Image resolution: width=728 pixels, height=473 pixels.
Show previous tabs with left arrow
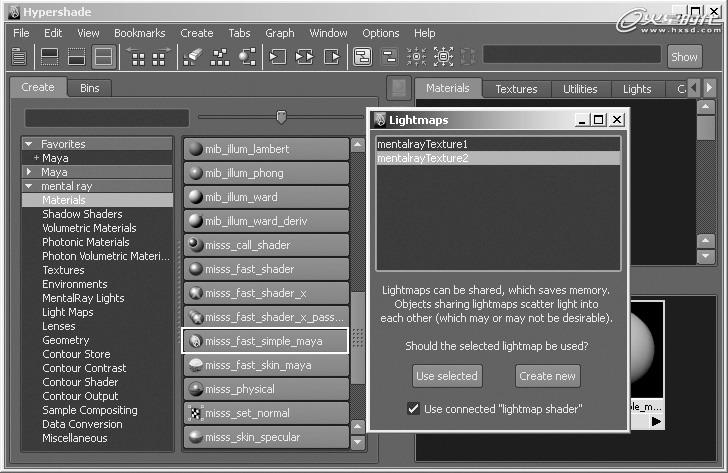694,87
